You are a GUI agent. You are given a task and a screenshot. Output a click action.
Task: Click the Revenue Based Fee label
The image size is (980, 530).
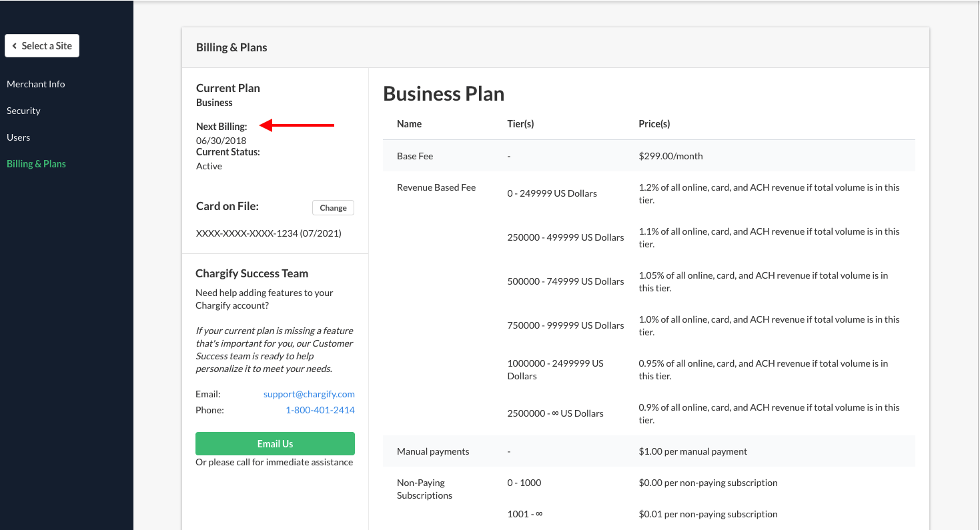pyautogui.click(x=436, y=187)
